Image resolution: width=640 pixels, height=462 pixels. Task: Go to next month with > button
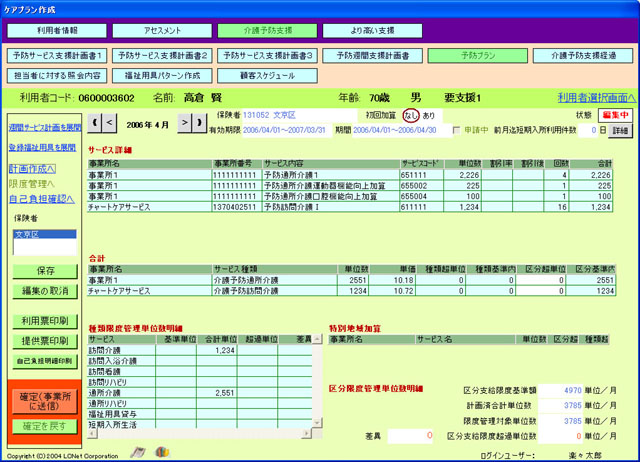tap(184, 123)
